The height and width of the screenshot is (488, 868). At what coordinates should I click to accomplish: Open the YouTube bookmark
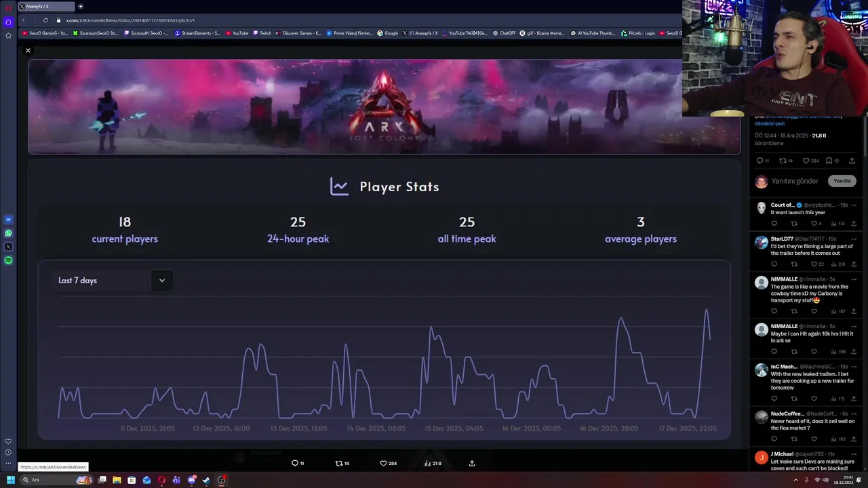coord(237,33)
